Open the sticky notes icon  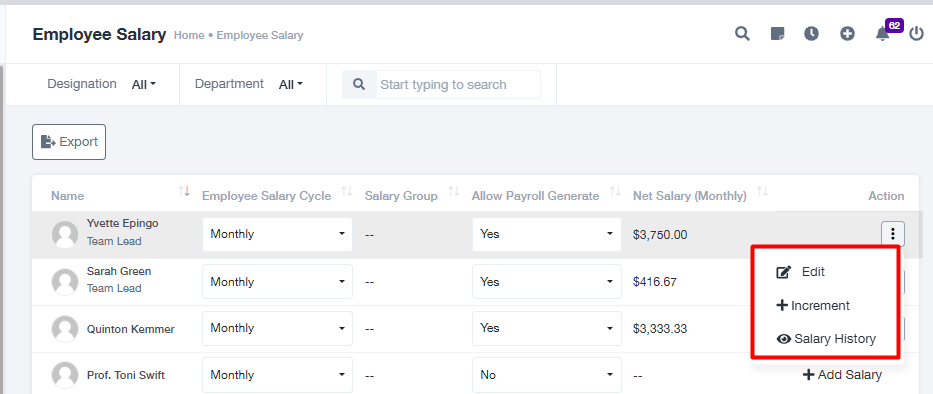(x=777, y=34)
